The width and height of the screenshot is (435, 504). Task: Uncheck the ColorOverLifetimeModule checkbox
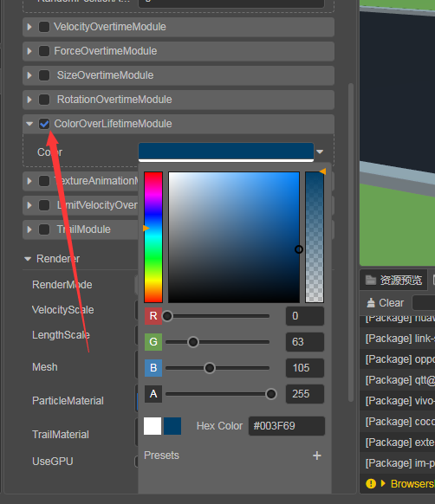44,124
